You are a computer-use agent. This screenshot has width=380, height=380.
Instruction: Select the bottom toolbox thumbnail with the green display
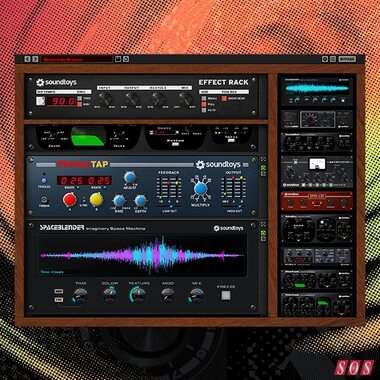pos(317,304)
